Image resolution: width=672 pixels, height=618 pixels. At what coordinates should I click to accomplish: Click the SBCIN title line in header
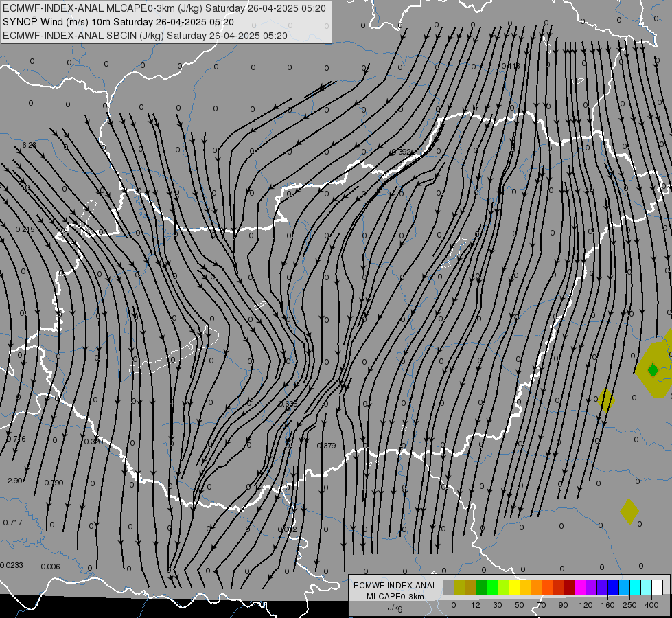click(145, 36)
